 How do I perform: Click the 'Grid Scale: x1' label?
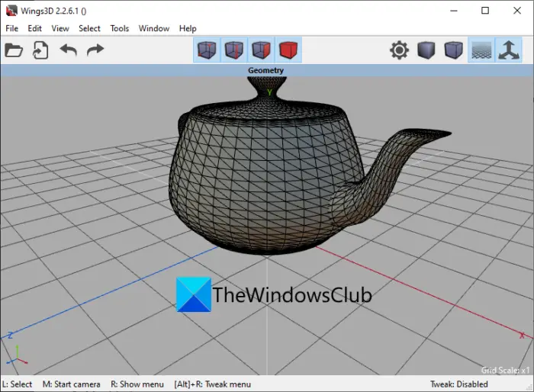coord(505,370)
